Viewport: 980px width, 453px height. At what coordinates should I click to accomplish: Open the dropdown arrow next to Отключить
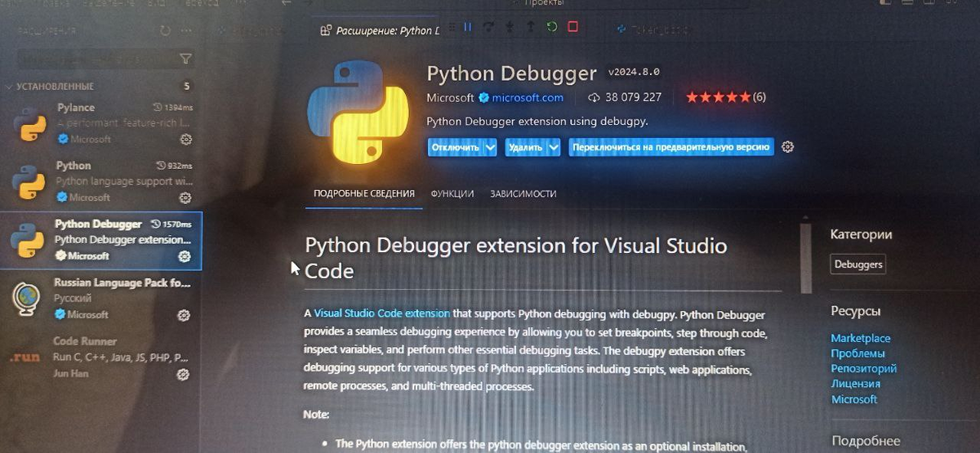pos(490,148)
